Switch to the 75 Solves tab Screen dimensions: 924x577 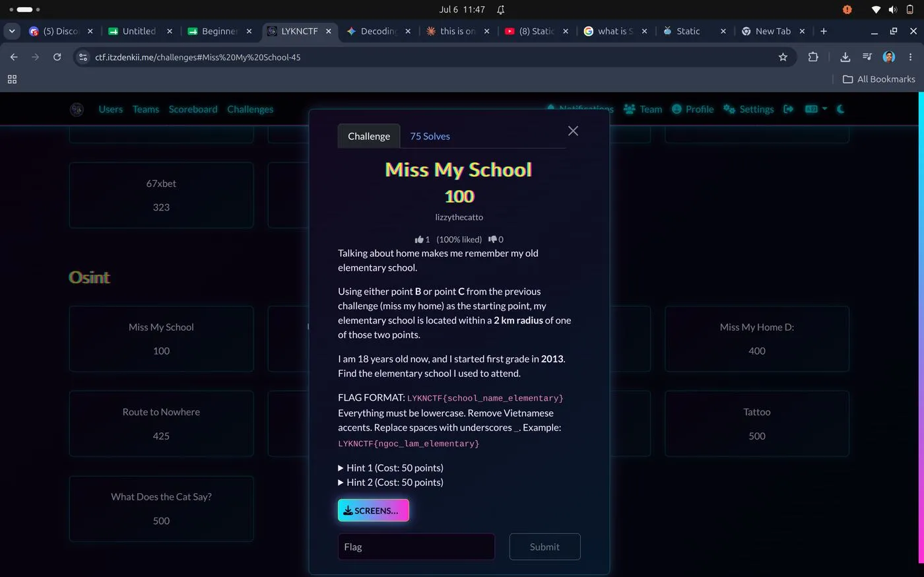point(430,136)
